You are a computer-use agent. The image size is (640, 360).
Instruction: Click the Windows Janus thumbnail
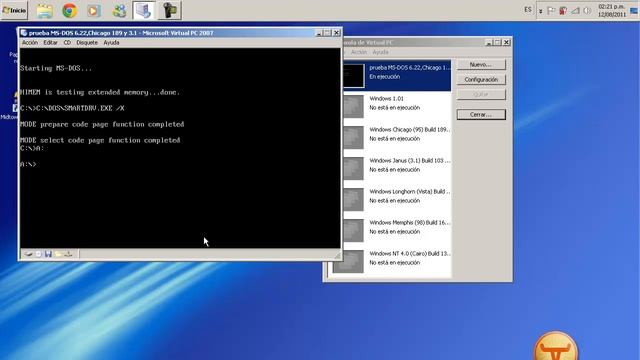(353, 169)
